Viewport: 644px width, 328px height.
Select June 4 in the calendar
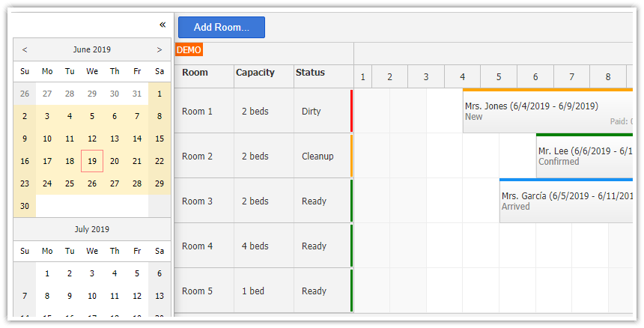click(x=70, y=116)
